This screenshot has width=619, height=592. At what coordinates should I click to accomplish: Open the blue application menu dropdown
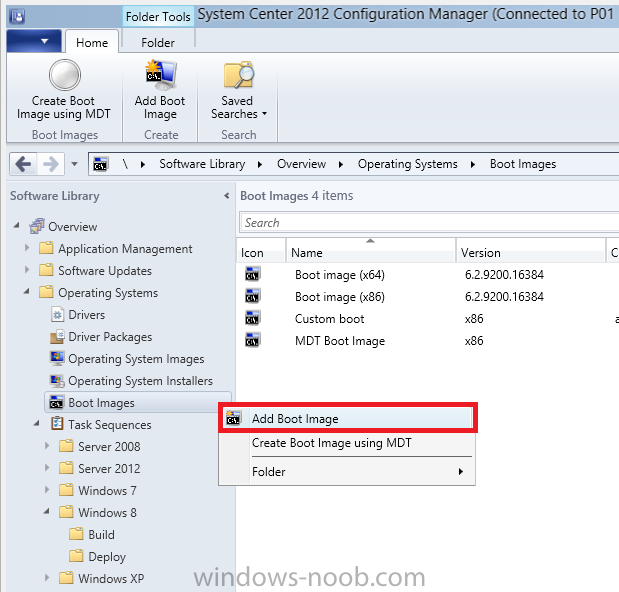pos(34,41)
